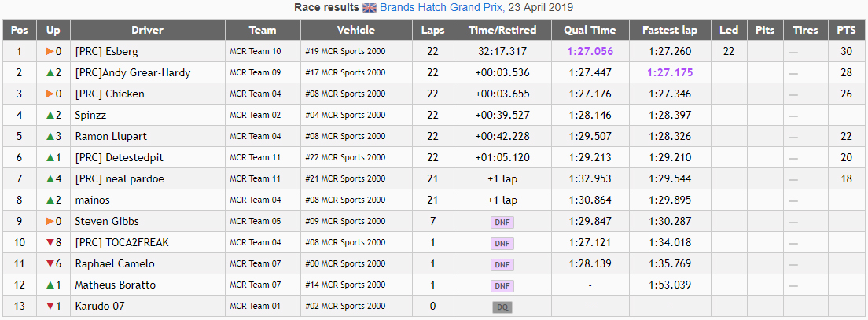Select driver name Raphael Camelo
Image resolution: width=868 pixels, height=320 pixels.
(x=115, y=263)
